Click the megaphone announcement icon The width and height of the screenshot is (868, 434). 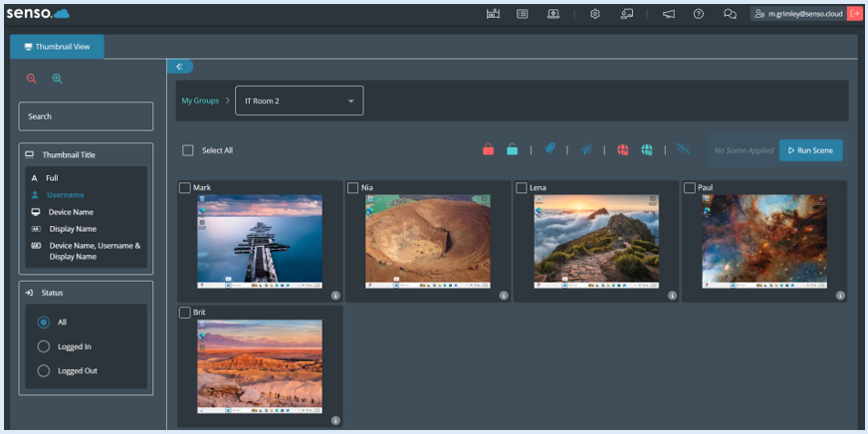668,14
